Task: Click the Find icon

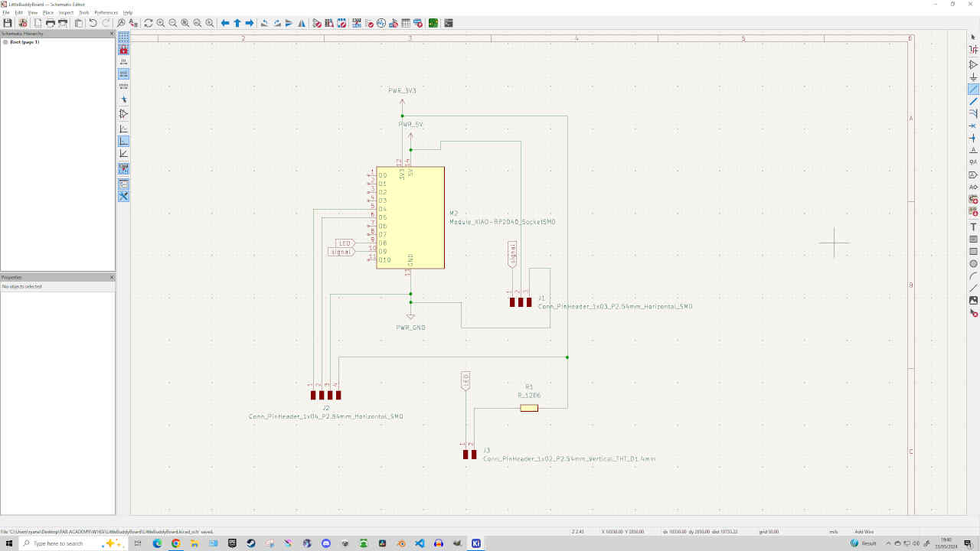Action: click(x=121, y=23)
